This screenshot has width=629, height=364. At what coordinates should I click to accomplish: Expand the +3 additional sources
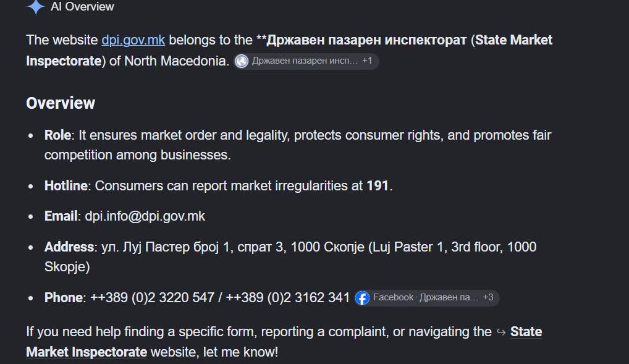(488, 297)
